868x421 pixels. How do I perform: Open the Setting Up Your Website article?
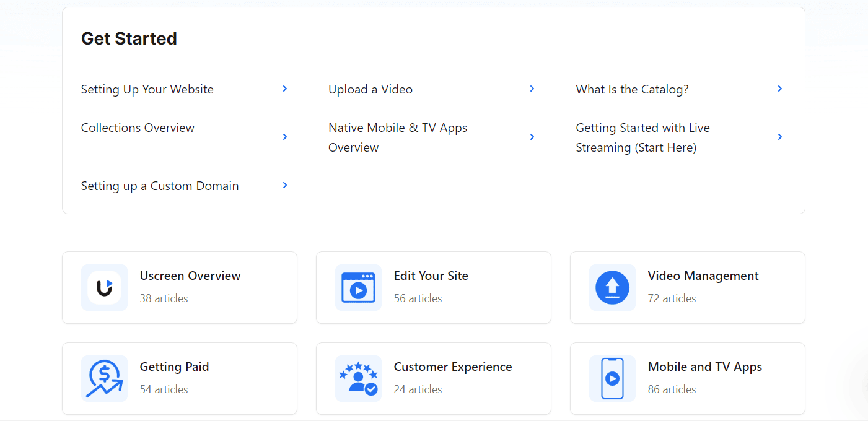[147, 90]
